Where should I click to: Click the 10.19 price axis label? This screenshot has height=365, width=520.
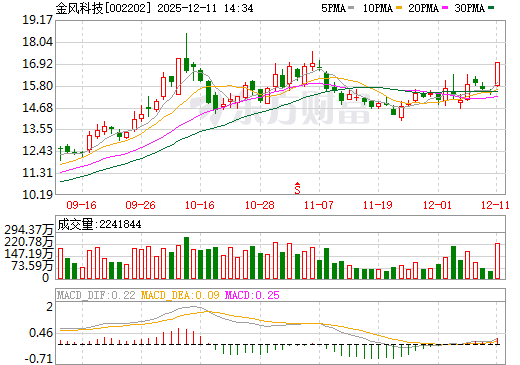point(37,194)
